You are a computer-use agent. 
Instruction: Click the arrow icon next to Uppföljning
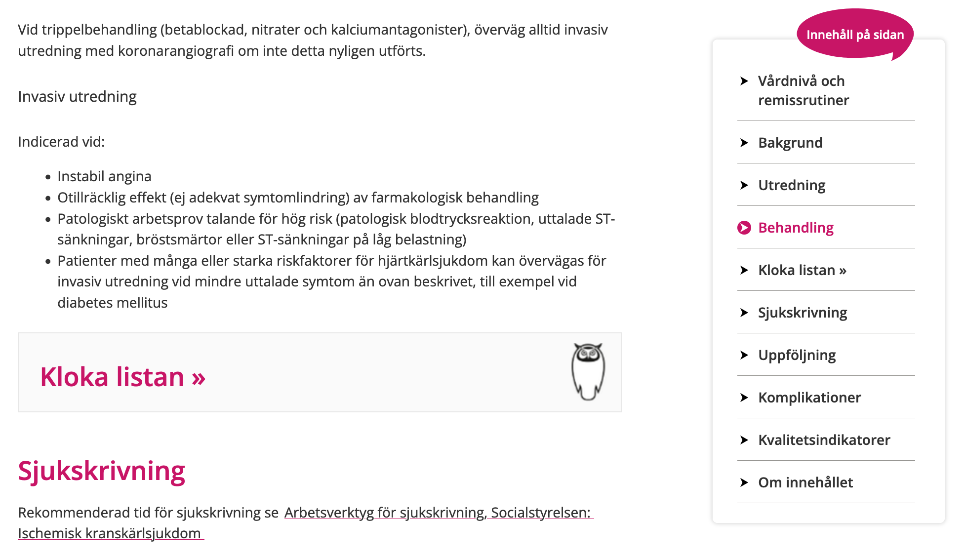coord(744,355)
